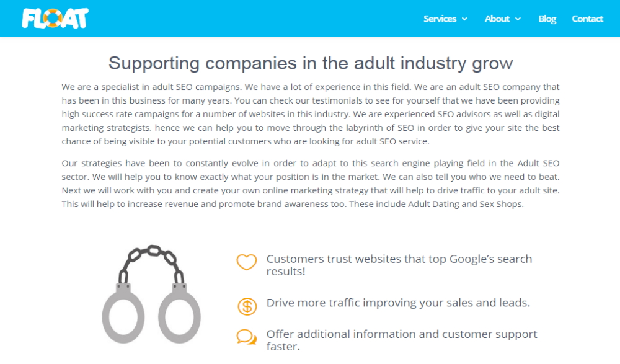The image size is (620, 364).
Task: Click the heading about supporting adult industry
Action: pos(311,63)
